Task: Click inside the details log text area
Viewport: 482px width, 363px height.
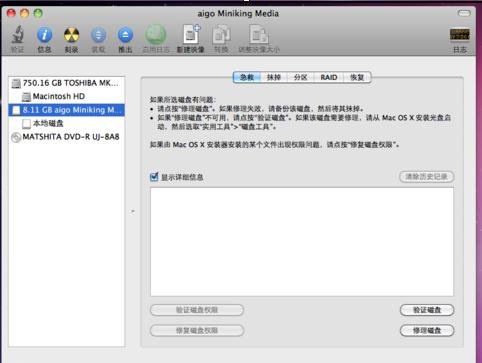Action: (302, 242)
